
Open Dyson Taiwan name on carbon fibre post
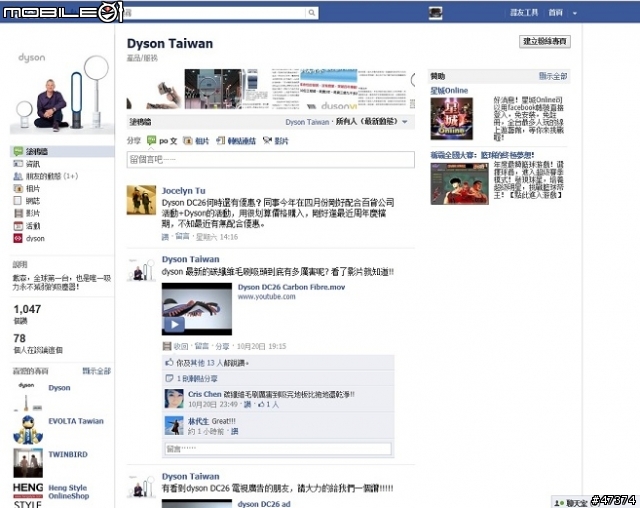(191, 259)
